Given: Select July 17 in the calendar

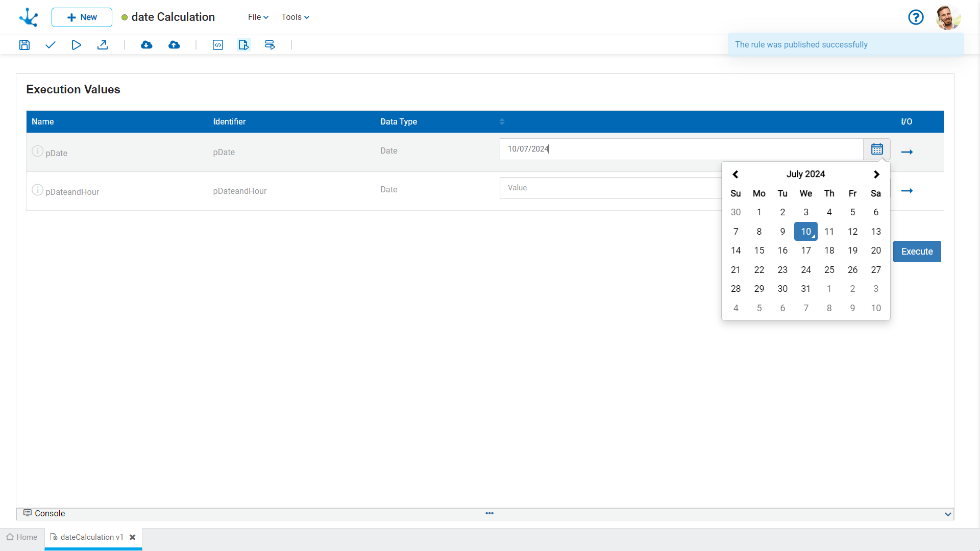Looking at the screenshot, I should point(805,251).
